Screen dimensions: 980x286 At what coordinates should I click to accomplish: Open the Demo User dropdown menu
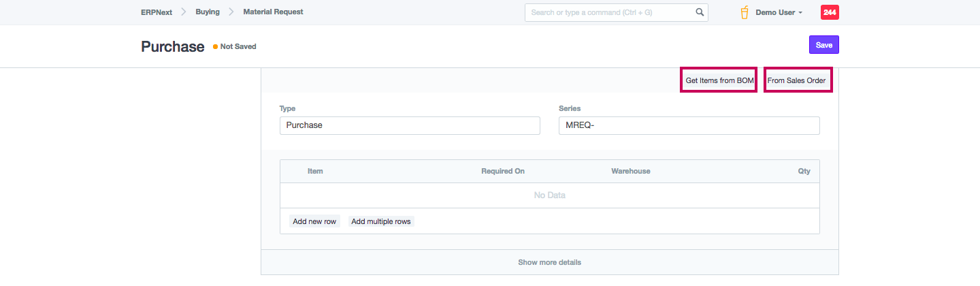click(x=779, y=12)
